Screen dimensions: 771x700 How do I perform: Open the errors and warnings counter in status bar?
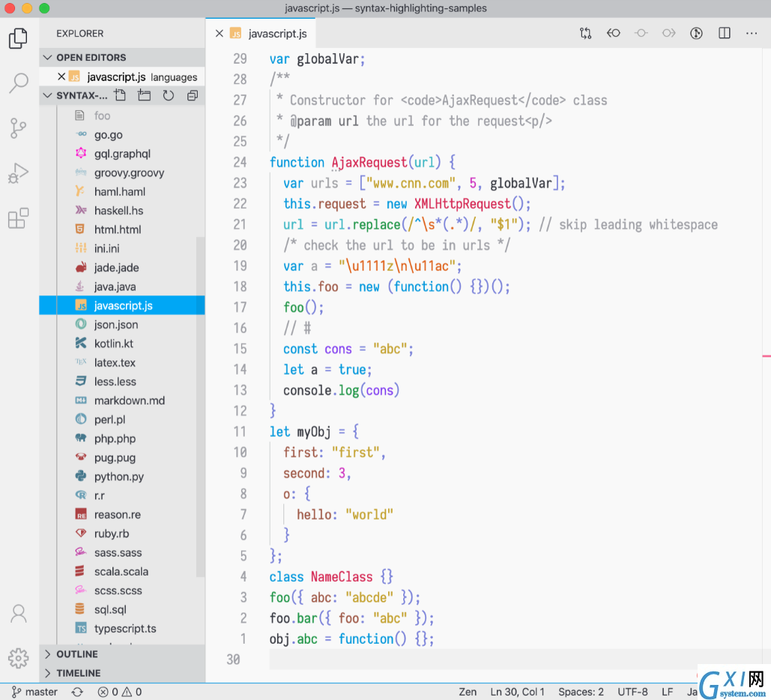click(119, 692)
